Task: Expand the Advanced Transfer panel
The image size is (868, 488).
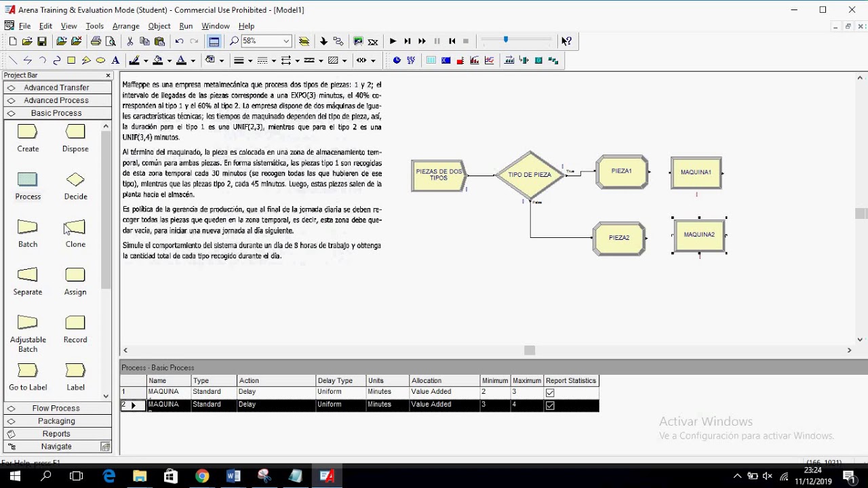Action: coord(57,87)
